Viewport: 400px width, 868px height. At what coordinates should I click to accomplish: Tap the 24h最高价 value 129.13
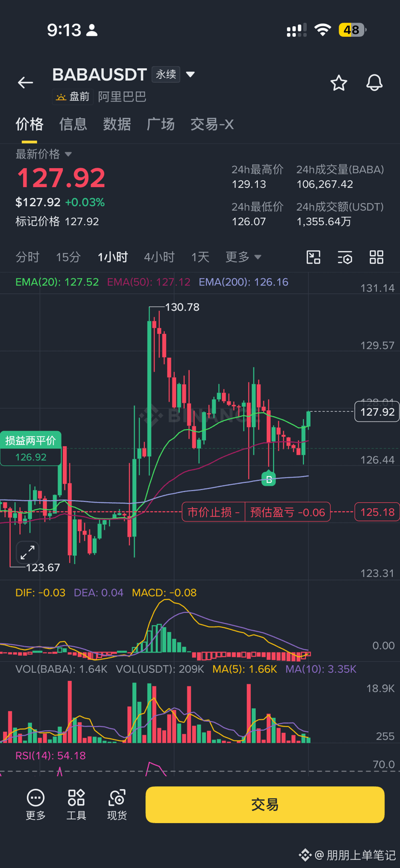coord(249,184)
